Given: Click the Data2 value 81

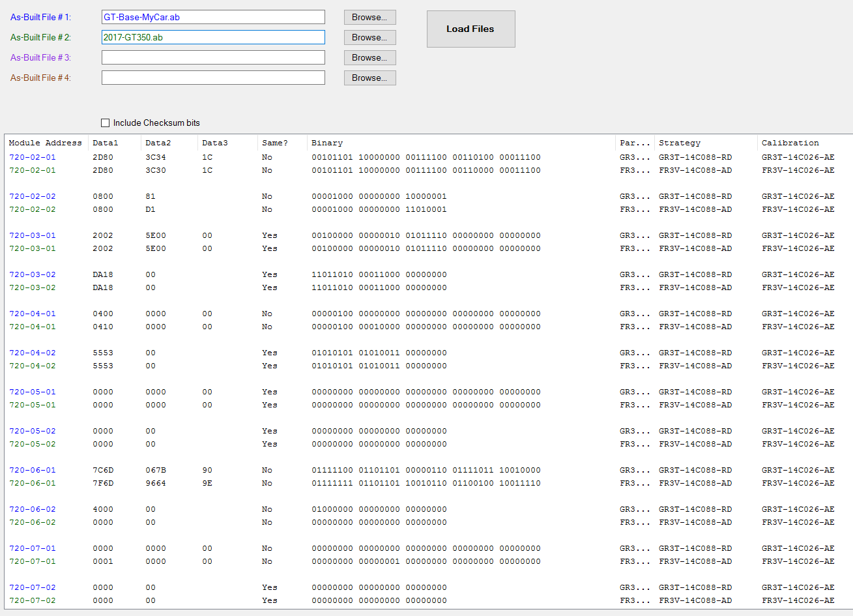Looking at the screenshot, I should coord(151,196).
